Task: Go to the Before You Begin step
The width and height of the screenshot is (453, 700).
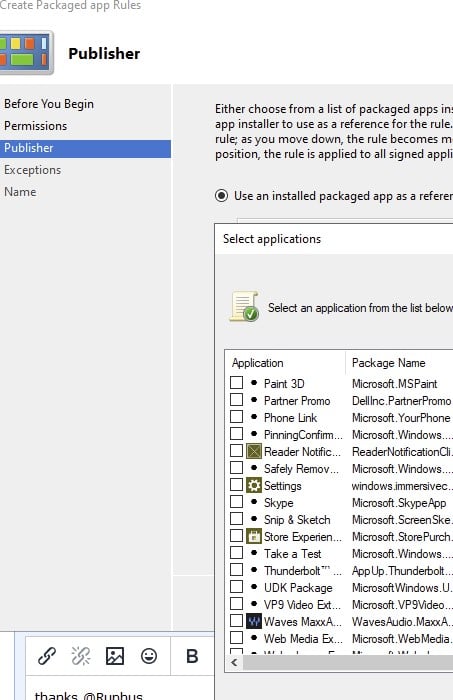Action: point(49,104)
